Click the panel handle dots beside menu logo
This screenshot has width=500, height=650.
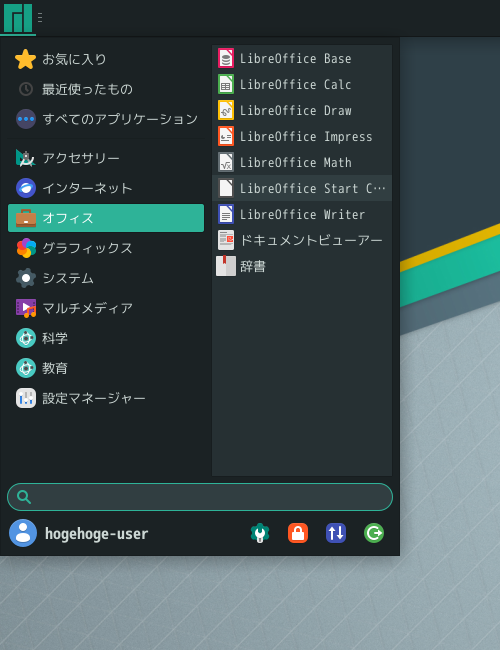click(40, 17)
